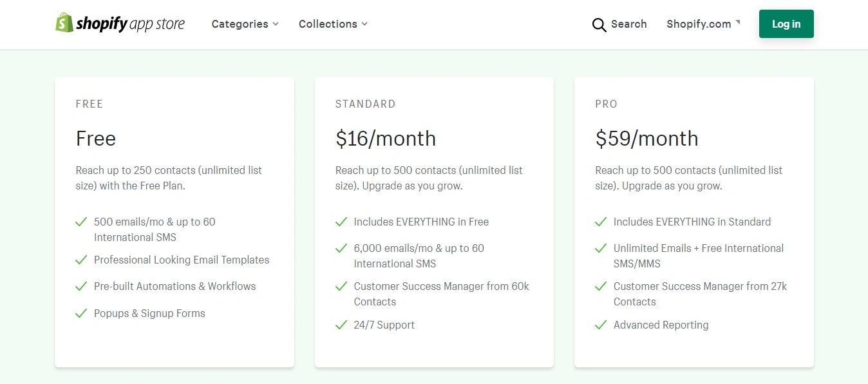
Task: Expand the Categories dropdown chevron
Action: pyautogui.click(x=276, y=24)
